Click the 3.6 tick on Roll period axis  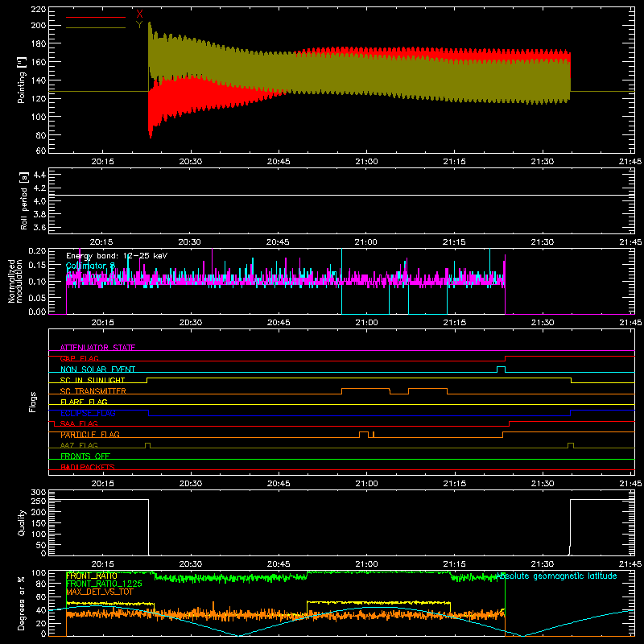coord(39,228)
